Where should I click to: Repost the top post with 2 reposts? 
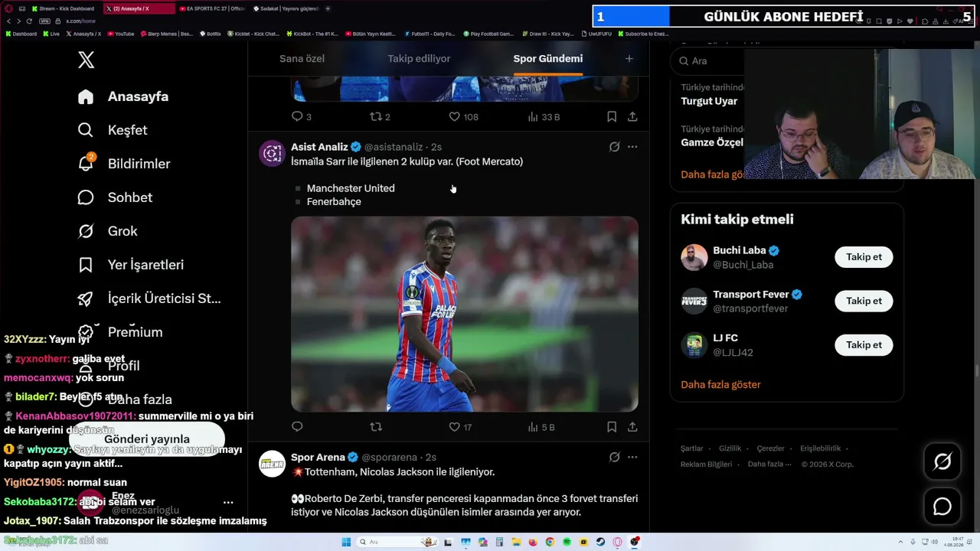click(x=380, y=117)
